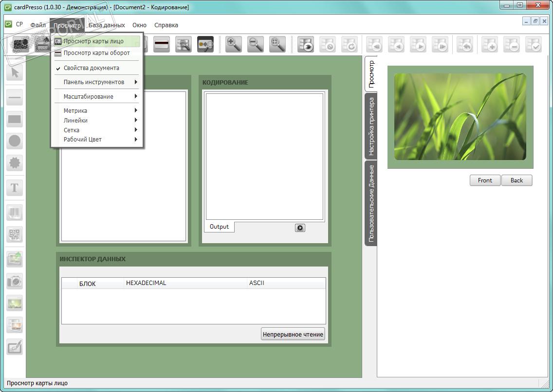Toggle the Свойства документа checked item
The image size is (553, 392).
(97, 68)
